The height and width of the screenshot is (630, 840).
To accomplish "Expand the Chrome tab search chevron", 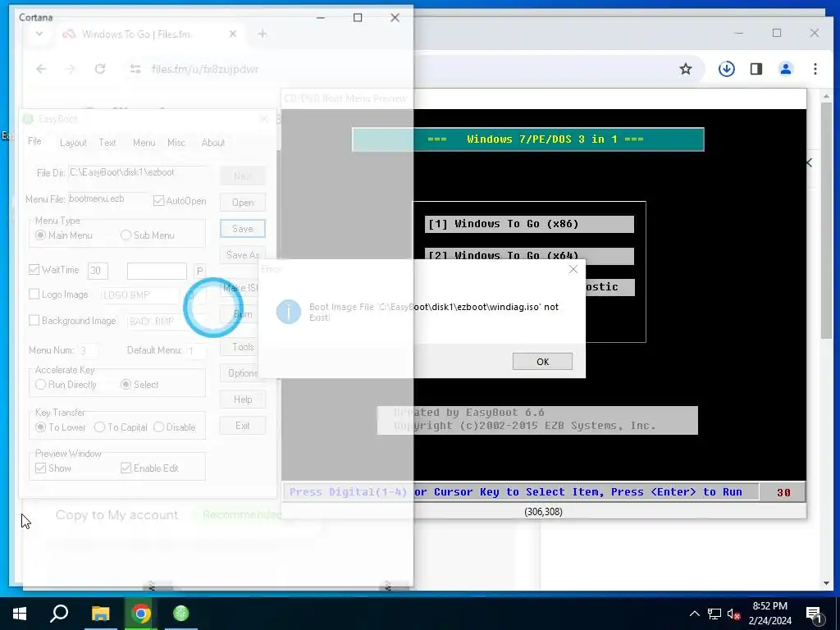I will point(39,34).
